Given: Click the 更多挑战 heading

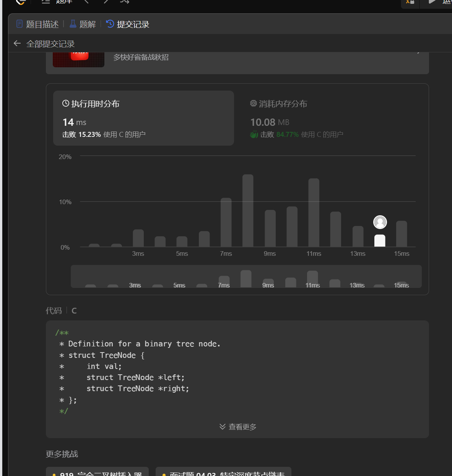Looking at the screenshot, I should [x=62, y=454].
